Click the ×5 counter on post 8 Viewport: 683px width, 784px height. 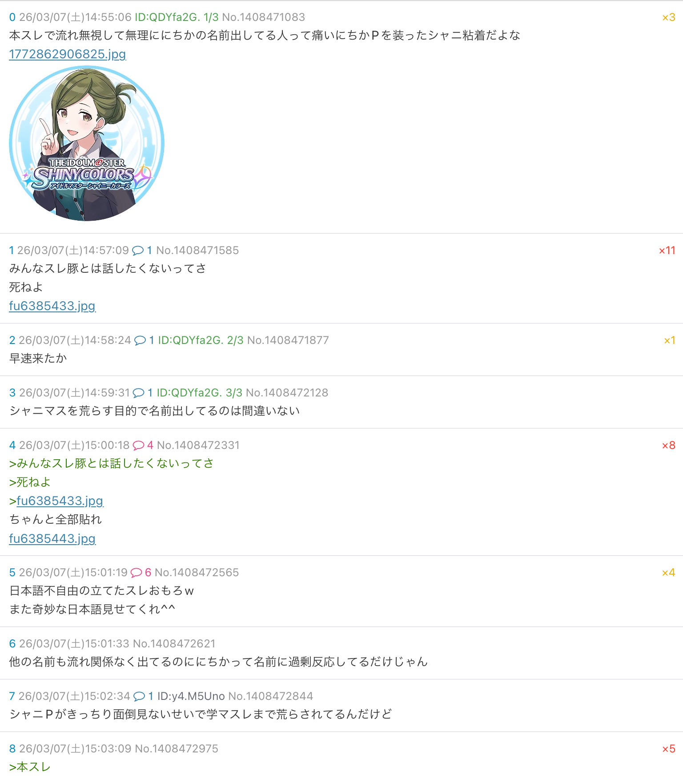tap(669, 749)
